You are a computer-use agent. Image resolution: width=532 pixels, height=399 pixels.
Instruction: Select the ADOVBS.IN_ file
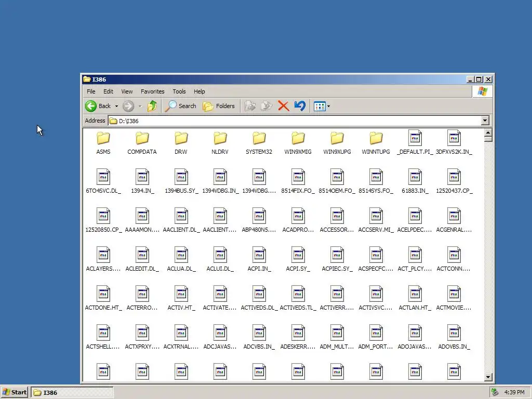pyautogui.click(x=454, y=338)
